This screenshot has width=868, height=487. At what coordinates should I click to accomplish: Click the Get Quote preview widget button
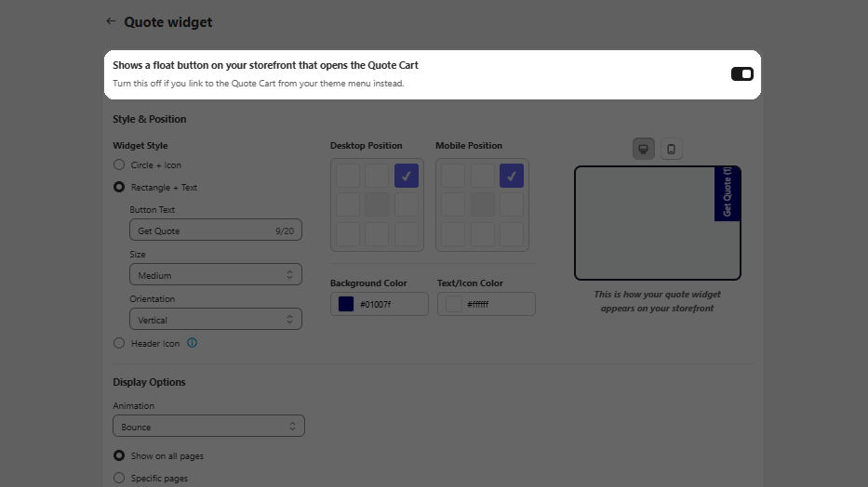coord(727,193)
